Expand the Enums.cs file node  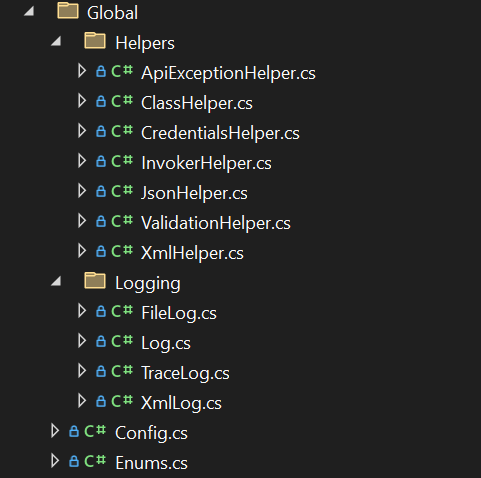55,461
